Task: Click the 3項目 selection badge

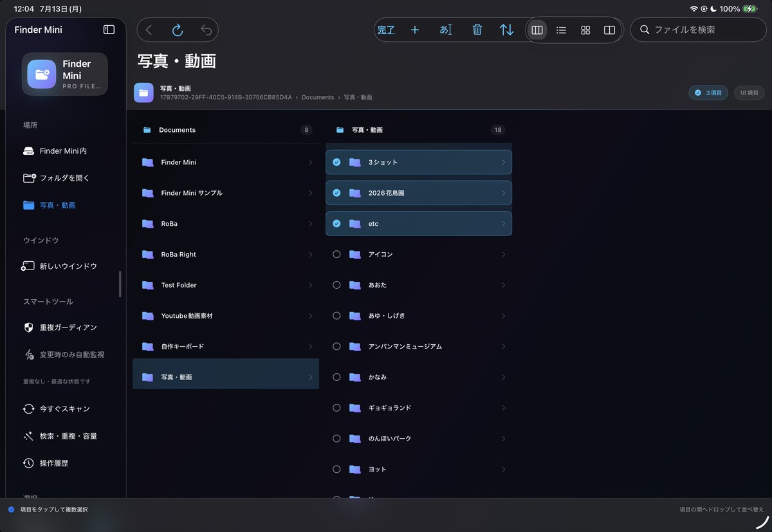Action: point(708,93)
